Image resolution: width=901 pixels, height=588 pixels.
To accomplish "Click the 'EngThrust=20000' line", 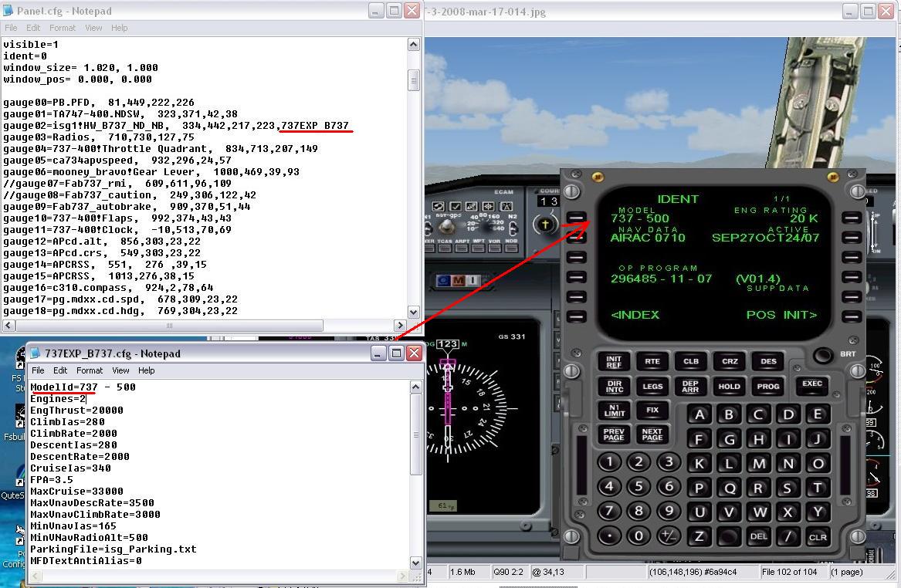I will click(x=76, y=410).
